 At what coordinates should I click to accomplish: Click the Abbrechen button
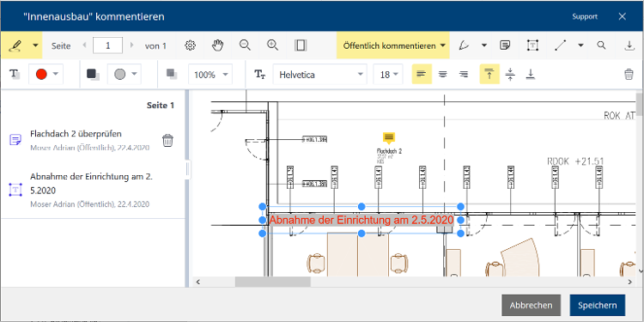click(x=531, y=305)
